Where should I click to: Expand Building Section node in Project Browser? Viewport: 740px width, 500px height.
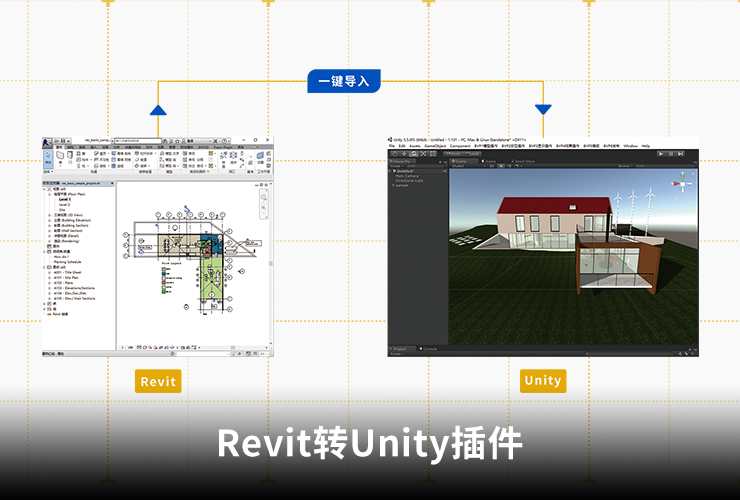[50, 225]
